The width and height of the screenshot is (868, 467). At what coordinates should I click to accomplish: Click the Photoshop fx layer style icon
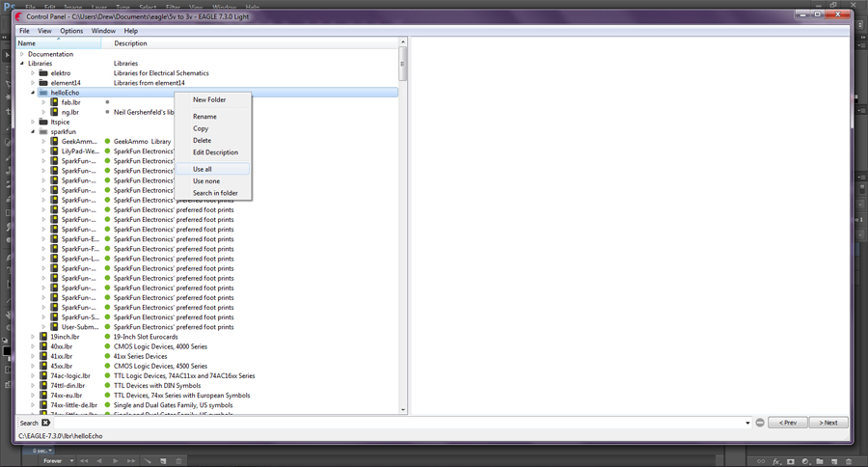click(776, 461)
